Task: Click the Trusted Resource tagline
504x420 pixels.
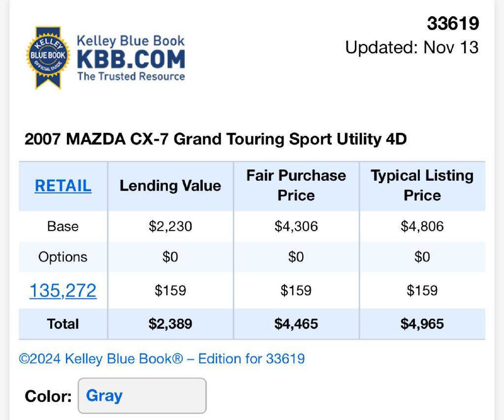Action: tap(131, 77)
